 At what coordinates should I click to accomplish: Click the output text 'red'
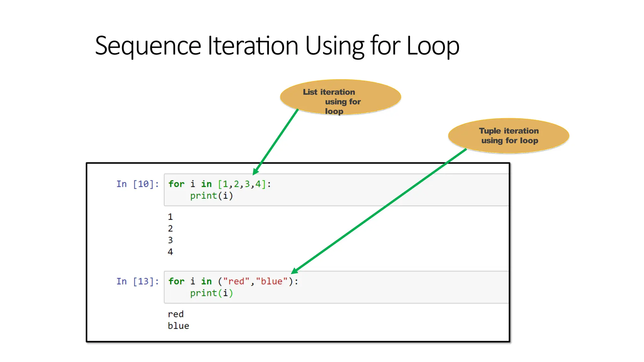point(175,314)
